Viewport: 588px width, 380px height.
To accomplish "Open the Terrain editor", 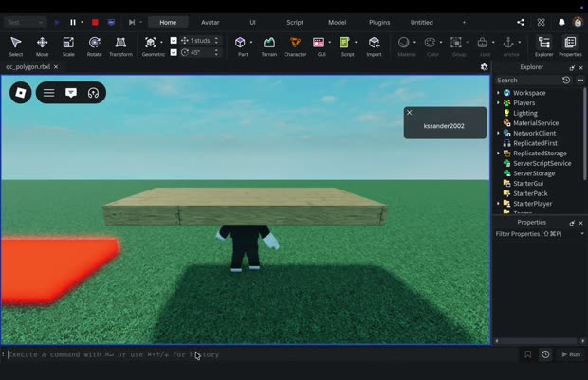I will [x=269, y=46].
